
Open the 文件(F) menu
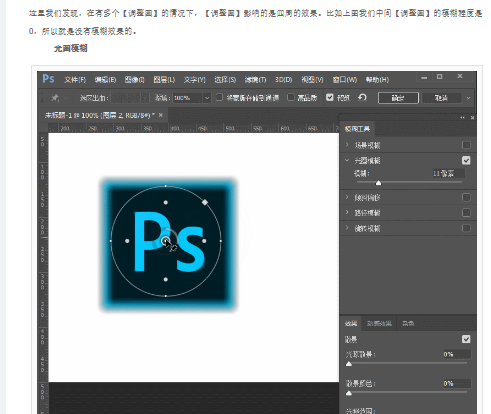tap(75, 80)
